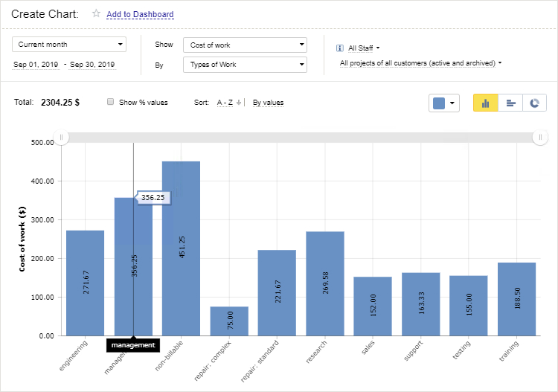This screenshot has height=392, width=558.
Task: Click the repair: complex axis label
Action: [x=213, y=361]
